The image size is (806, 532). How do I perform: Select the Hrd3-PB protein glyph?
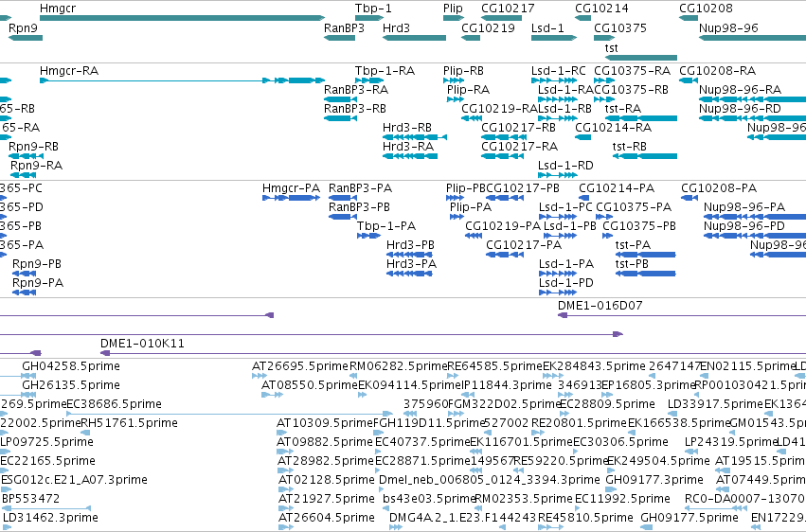pyautogui.click(x=410, y=255)
